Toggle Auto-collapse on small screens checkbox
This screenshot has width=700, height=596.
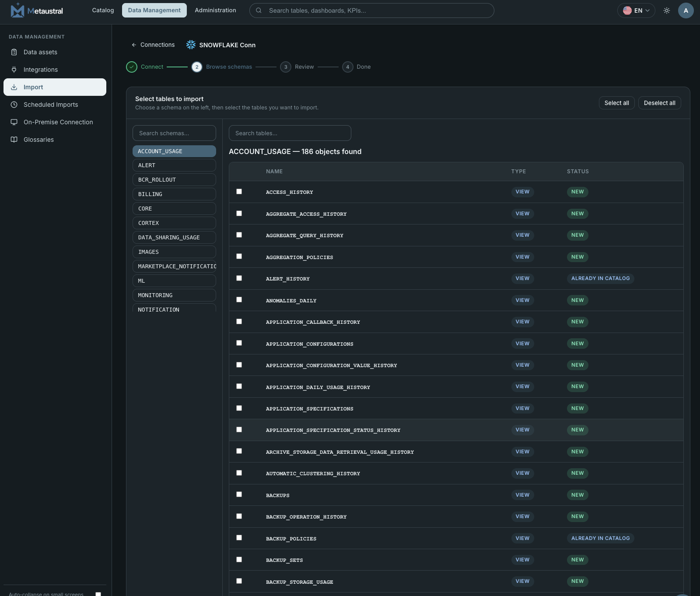click(x=98, y=594)
